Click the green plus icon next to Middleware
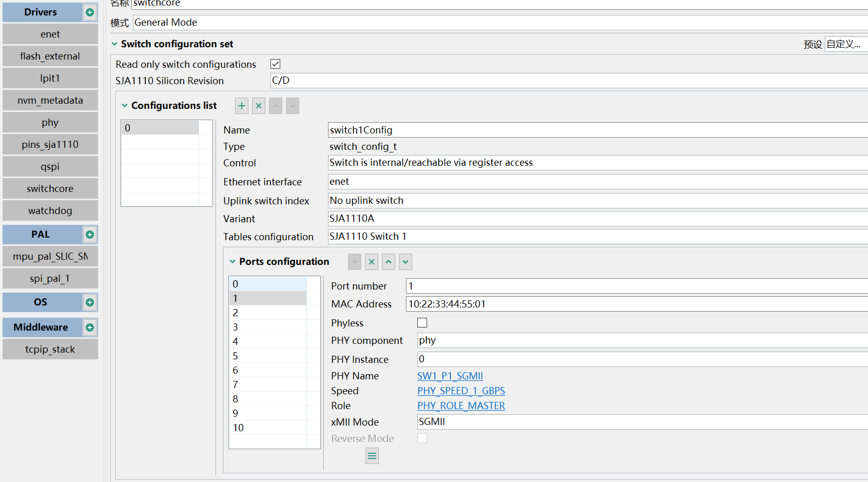This screenshot has height=482, width=868. click(89, 327)
